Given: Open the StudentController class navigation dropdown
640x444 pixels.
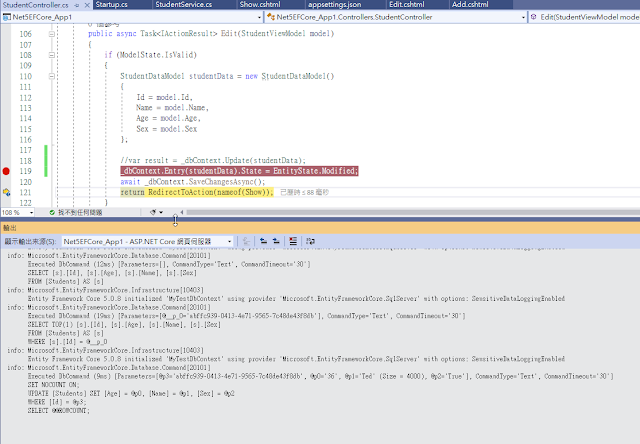Looking at the screenshot, I should [x=523, y=17].
